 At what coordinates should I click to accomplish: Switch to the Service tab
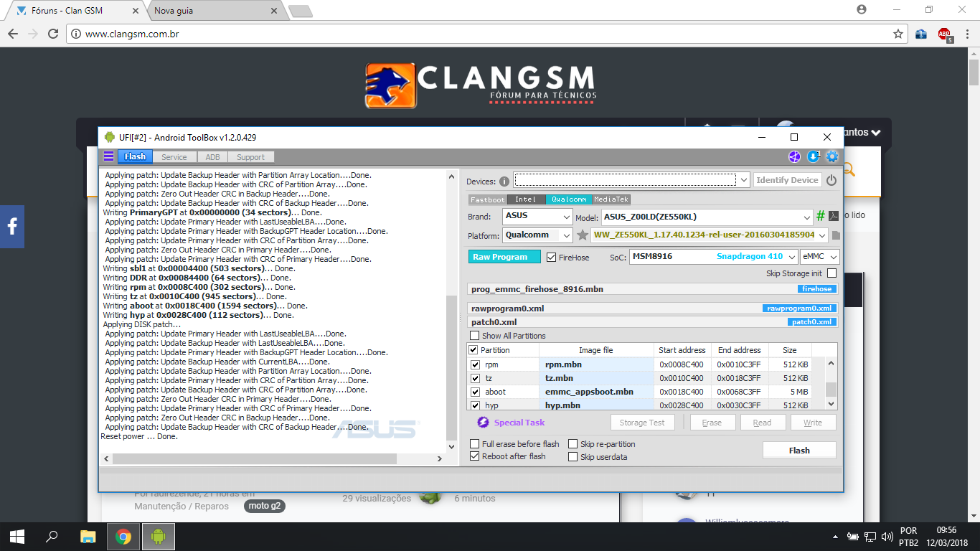click(x=174, y=157)
